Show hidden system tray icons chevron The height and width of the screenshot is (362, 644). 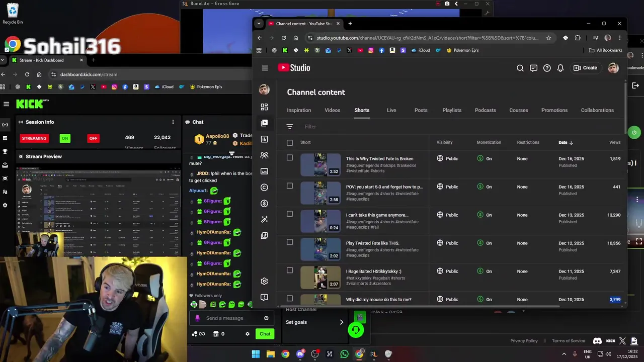pos(563,354)
